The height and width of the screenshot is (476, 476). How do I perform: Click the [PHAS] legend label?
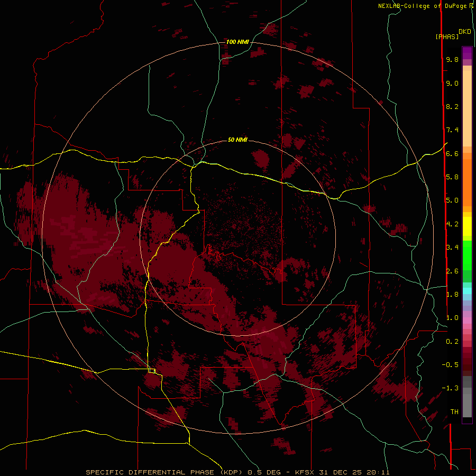click(x=447, y=36)
